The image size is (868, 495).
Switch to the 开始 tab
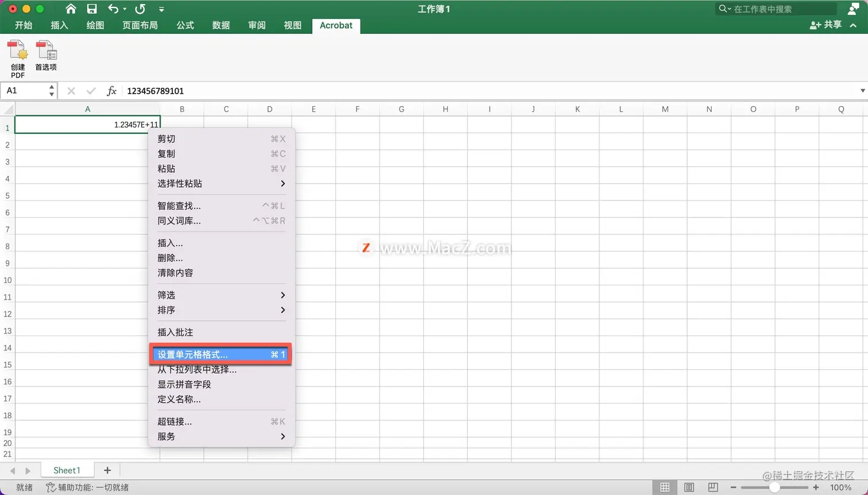point(24,25)
